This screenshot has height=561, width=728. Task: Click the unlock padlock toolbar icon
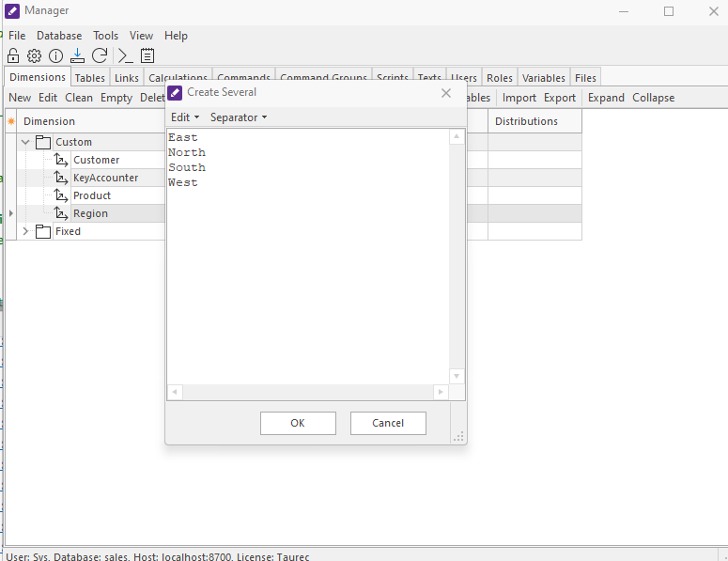[13, 55]
